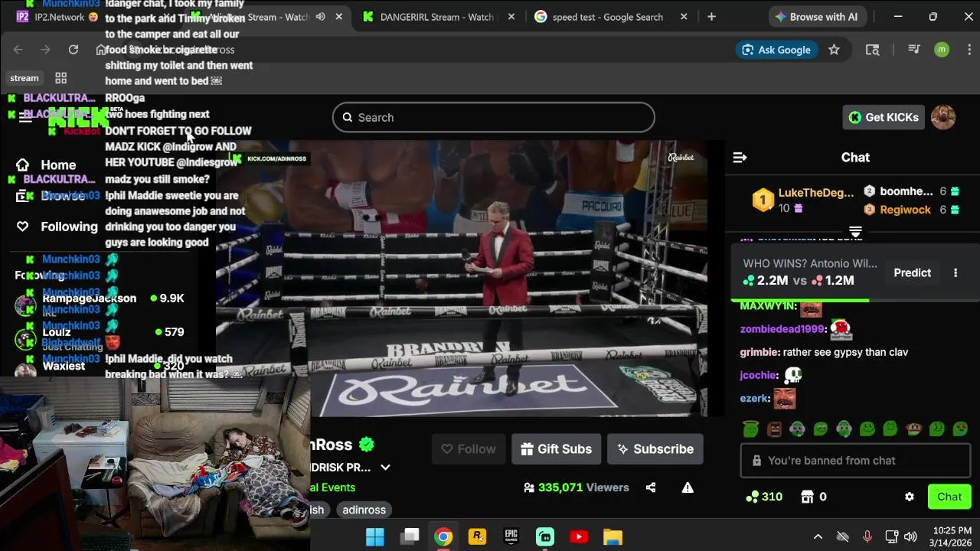Click the green Chat send button

[x=949, y=497]
